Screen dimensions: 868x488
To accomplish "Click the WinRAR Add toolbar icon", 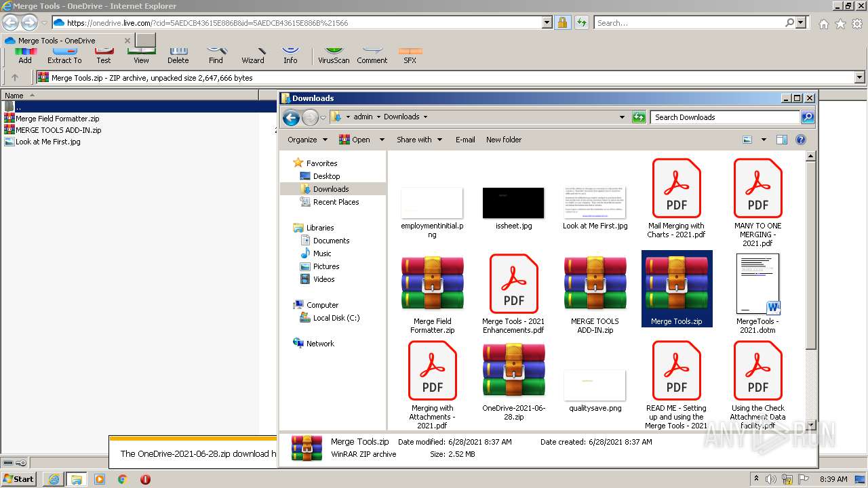I will [25, 54].
